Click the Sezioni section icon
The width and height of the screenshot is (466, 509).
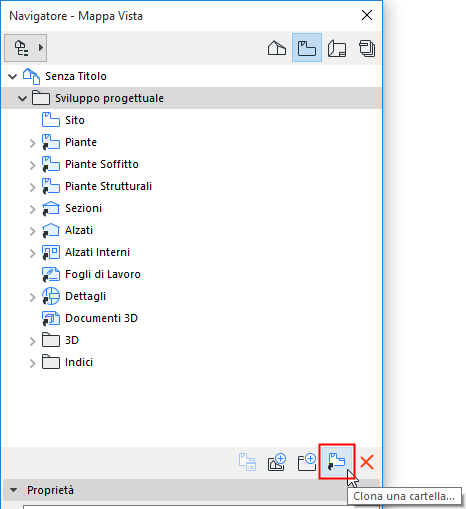tap(51, 208)
